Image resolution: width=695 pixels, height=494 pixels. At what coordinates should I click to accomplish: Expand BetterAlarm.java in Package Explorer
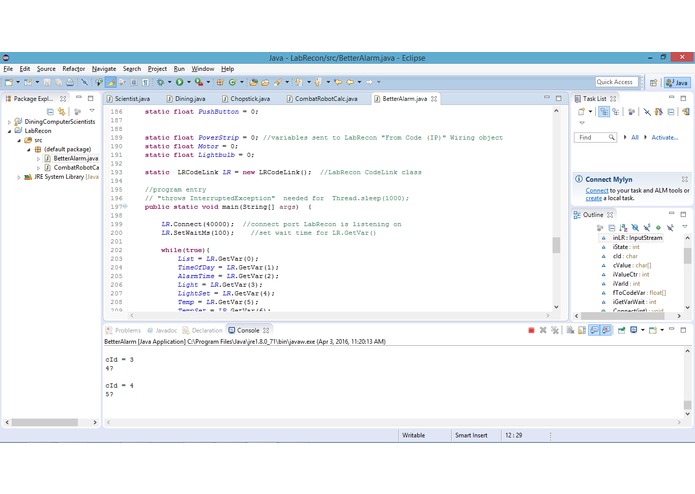(x=39, y=159)
